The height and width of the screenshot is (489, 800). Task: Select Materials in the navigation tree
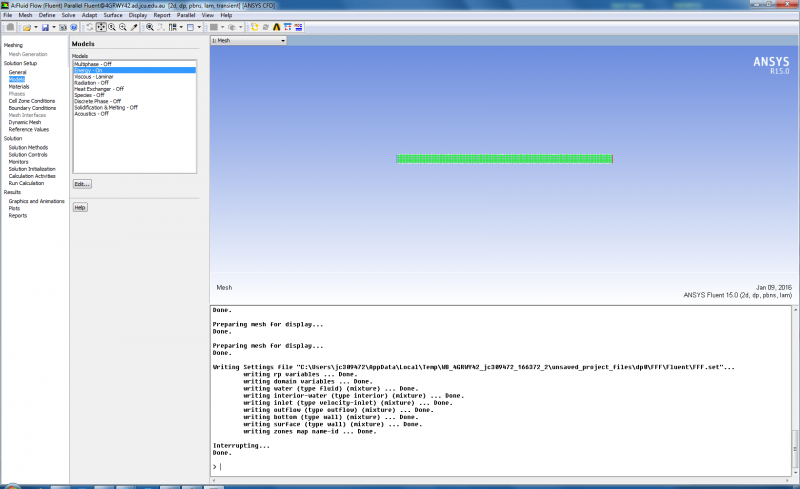(19, 87)
